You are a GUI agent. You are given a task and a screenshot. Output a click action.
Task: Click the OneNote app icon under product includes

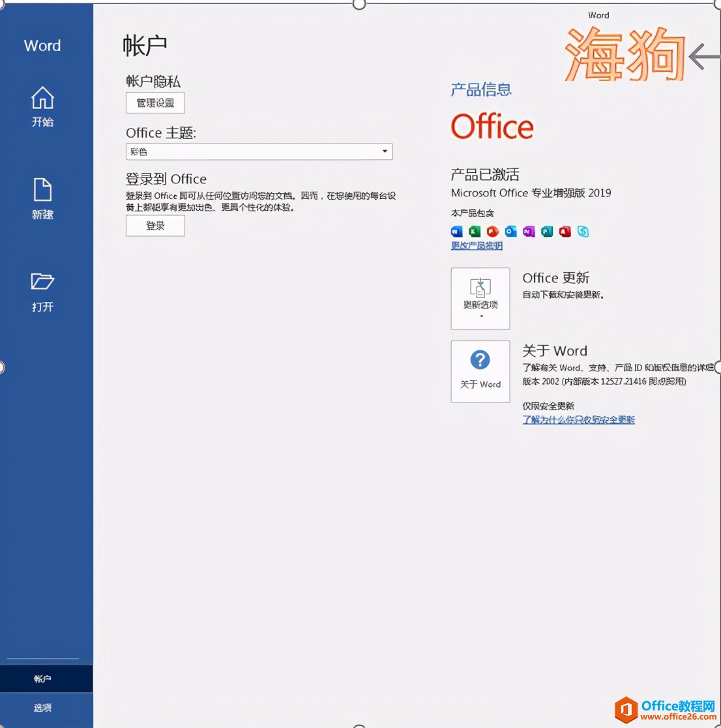pos(529,231)
